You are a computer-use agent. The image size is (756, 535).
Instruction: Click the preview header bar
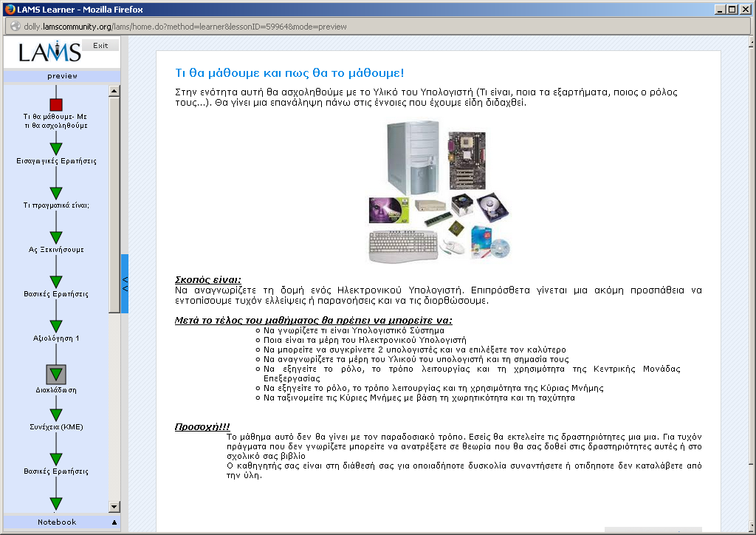click(62, 76)
